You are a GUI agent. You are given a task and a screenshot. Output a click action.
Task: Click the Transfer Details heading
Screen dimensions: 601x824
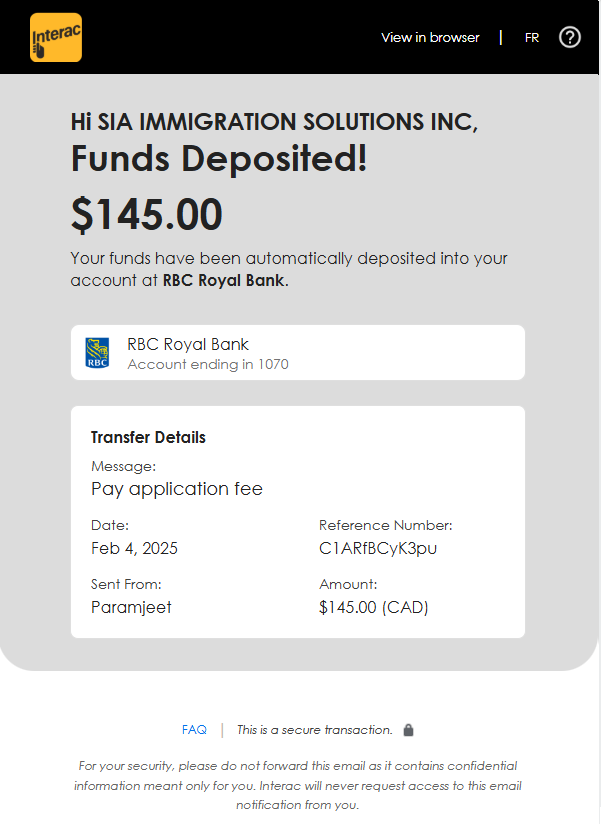pos(148,437)
